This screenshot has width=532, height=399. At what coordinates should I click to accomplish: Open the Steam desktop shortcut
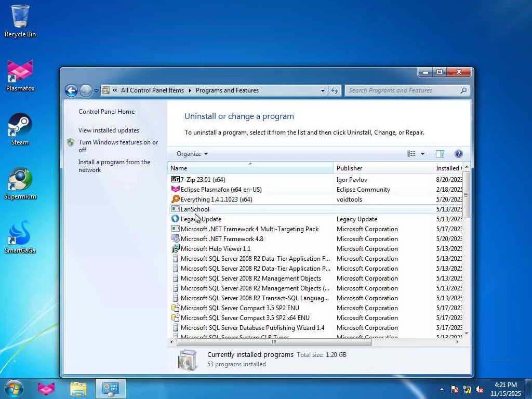point(20,129)
